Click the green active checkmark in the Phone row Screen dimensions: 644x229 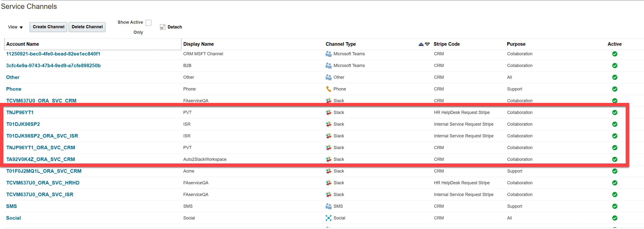615,89
